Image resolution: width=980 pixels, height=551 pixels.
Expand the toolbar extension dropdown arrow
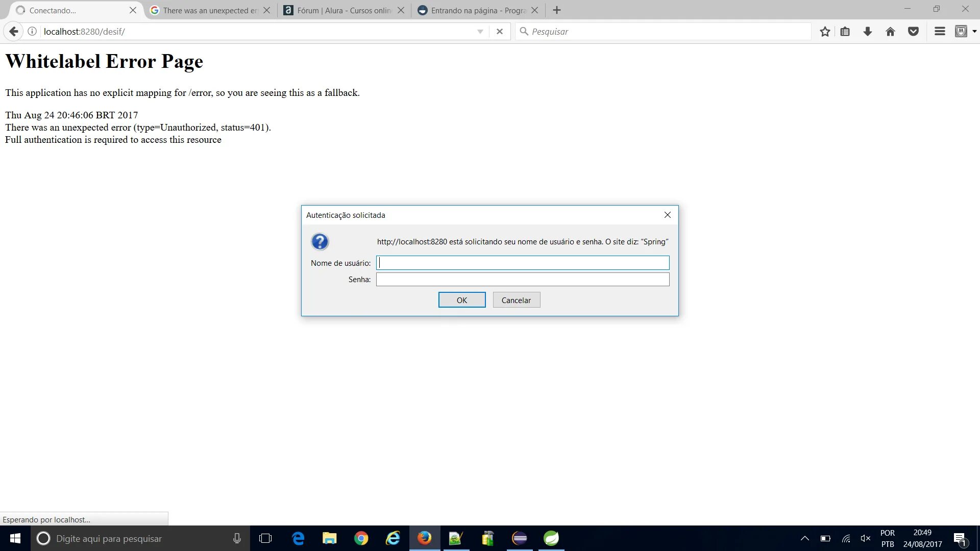pos(974,32)
